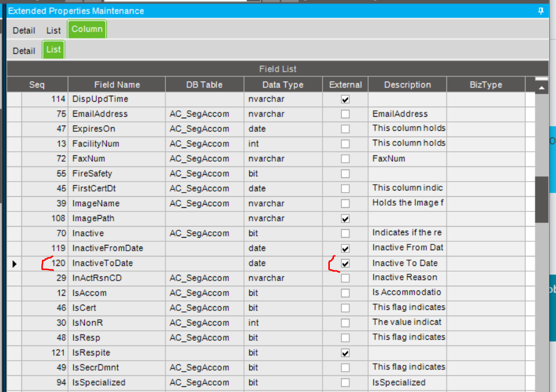This screenshot has height=392, width=556.
Task: Click the FacilityNum field name
Action: tap(117, 144)
